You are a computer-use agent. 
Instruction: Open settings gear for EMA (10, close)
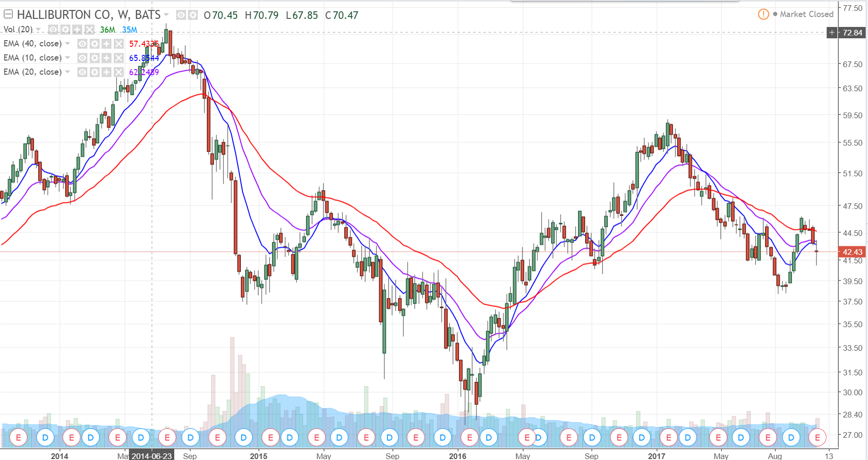click(x=94, y=58)
